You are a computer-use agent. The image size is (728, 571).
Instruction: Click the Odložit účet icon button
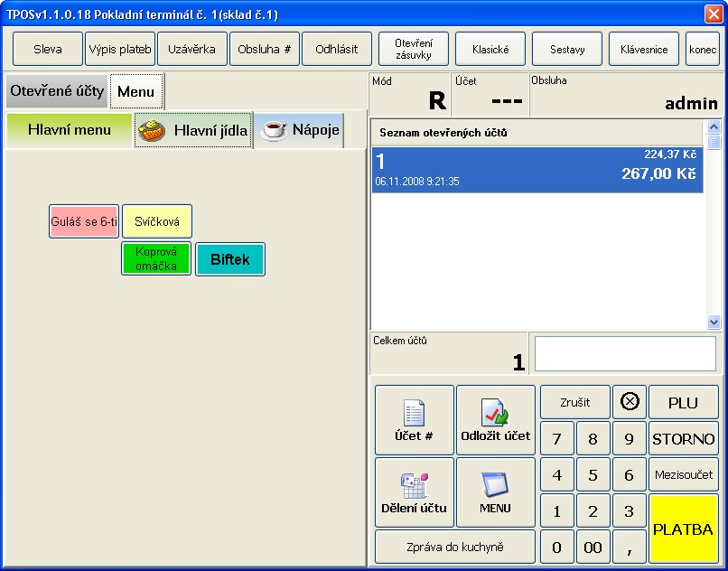495,420
